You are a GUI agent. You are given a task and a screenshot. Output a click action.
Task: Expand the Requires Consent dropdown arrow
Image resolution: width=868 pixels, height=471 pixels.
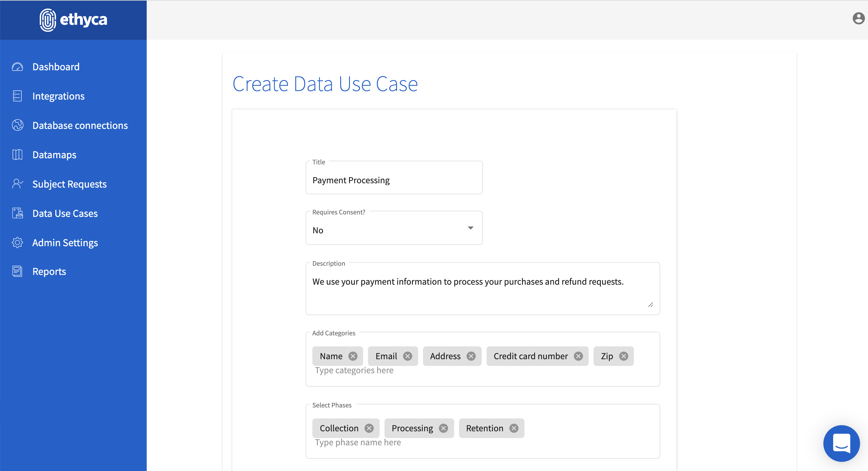click(x=470, y=228)
